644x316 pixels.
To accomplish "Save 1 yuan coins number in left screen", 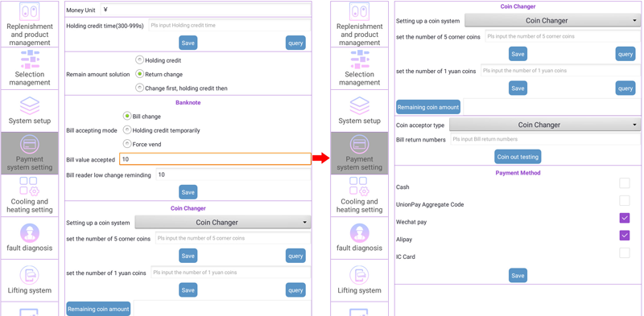I will 188,289.
